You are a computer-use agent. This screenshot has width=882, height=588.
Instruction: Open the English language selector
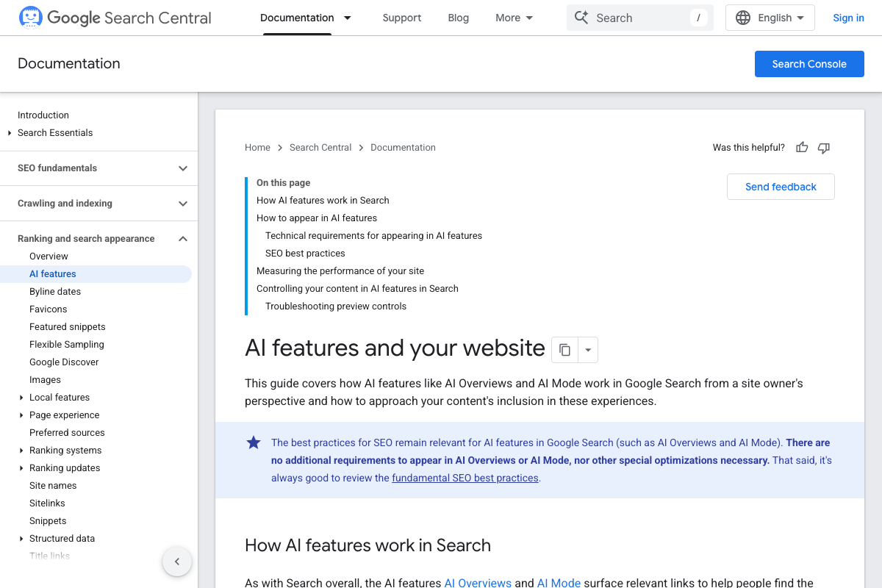point(770,18)
